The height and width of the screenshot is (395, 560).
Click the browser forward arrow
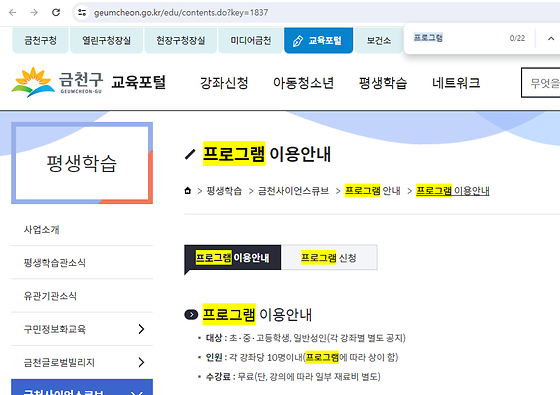[34, 12]
